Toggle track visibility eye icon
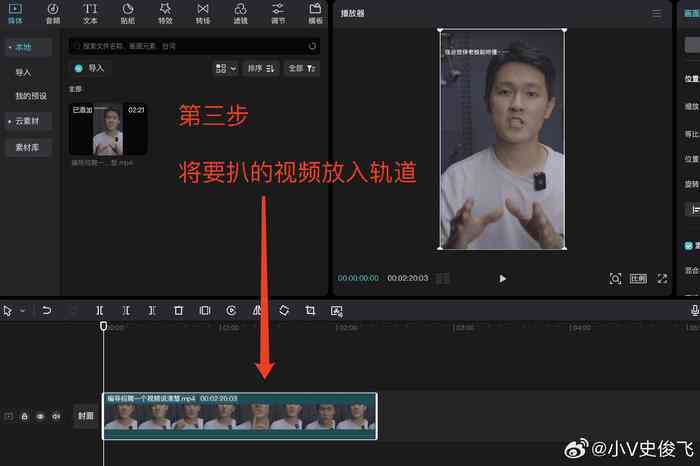700x466 pixels. pos(40,416)
